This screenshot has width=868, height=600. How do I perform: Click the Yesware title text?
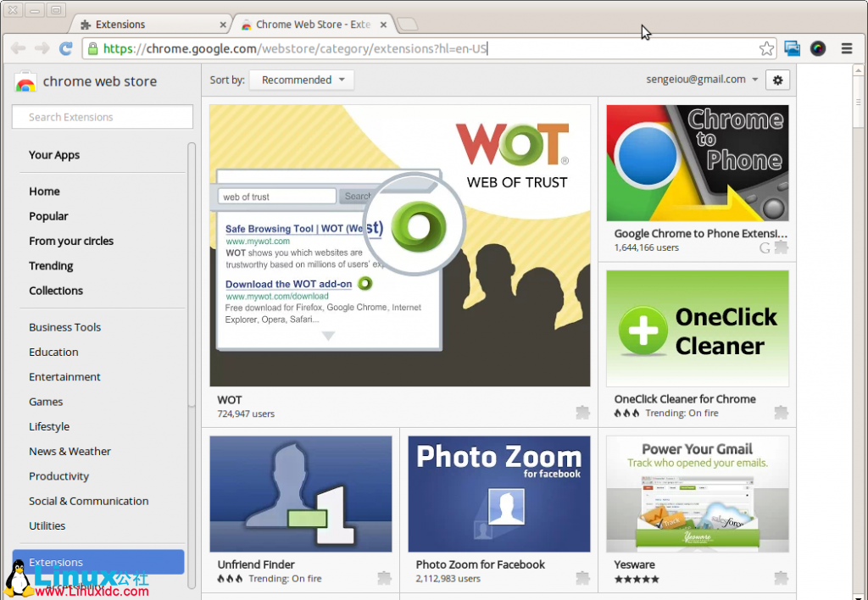pos(634,564)
